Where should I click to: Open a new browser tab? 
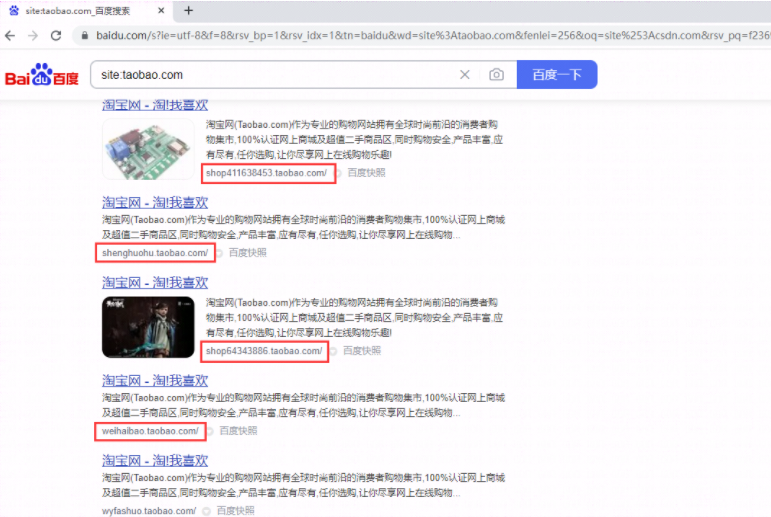click(188, 10)
